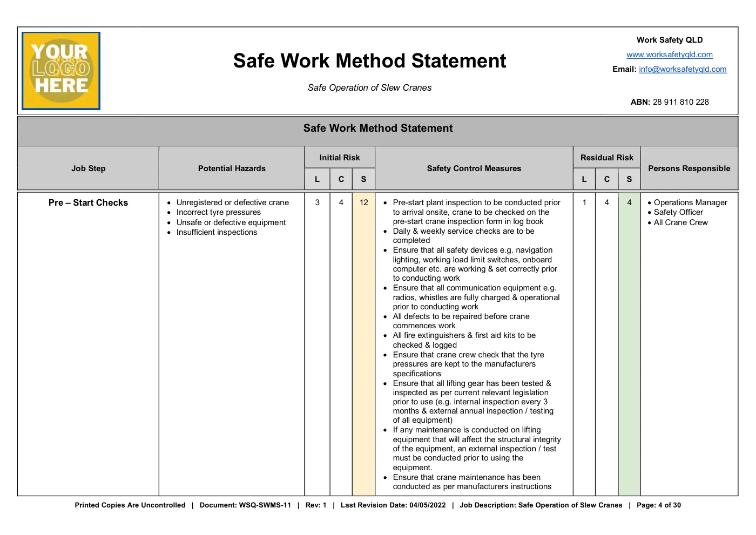Viewport: 756px width, 535px height.
Task: Click the footer 'Job Description' entry
Action: pyautogui.click(x=541, y=505)
